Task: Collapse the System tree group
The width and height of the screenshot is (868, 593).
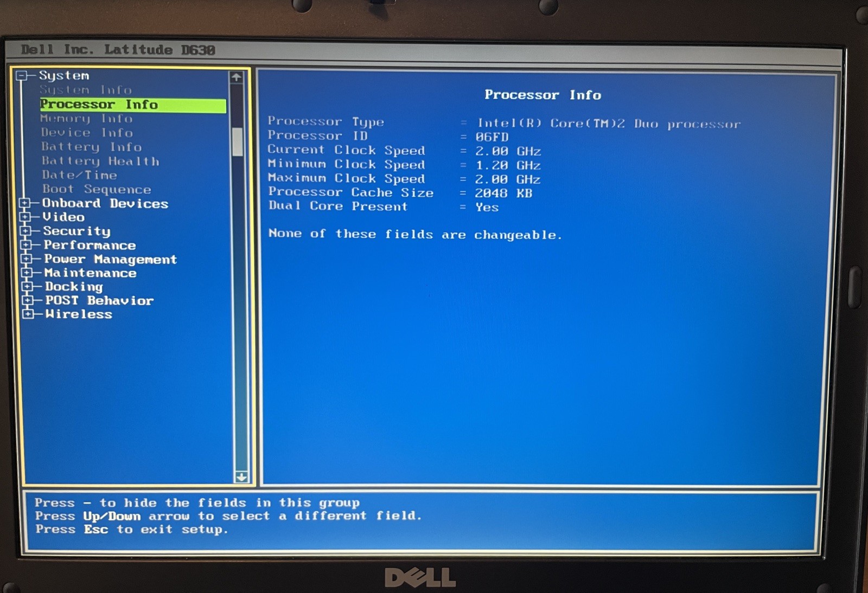Action: [22, 75]
